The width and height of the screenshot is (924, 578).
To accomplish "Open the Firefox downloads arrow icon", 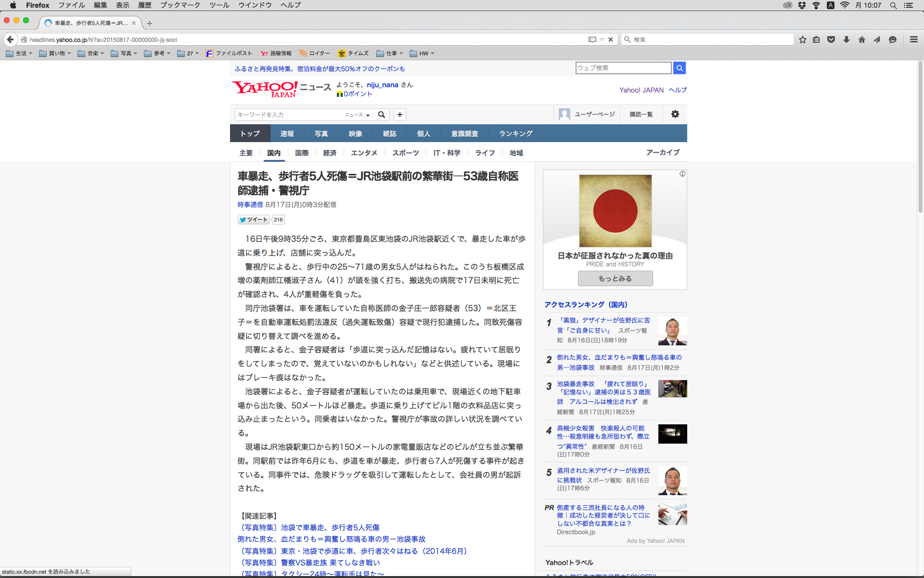I will pos(847,39).
